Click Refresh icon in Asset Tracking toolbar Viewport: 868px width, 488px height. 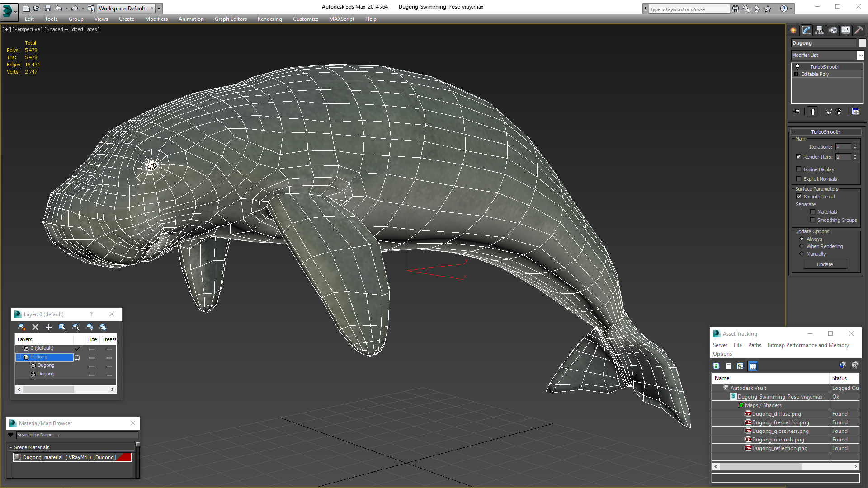coord(716,366)
